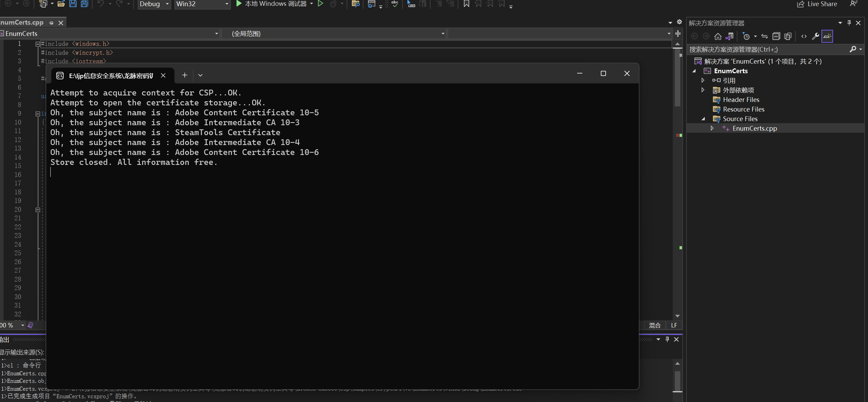The height and width of the screenshot is (402, 868).
Task: Start without debugging using hollow play icon
Action: pos(321,4)
